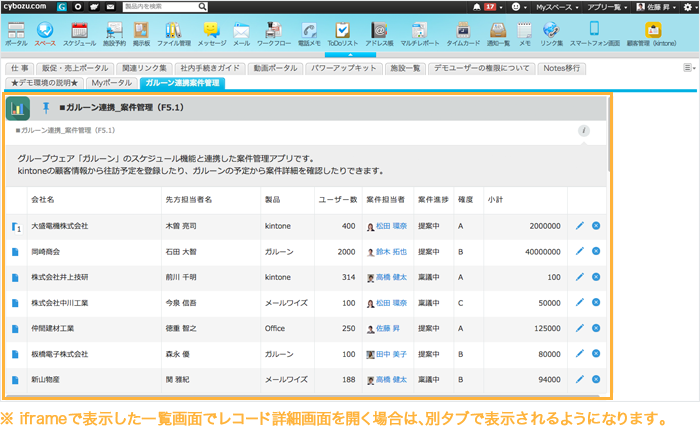Delete the 岡崎商会 record row
Image resolution: width=700 pixels, height=434 pixels.
pos(596,252)
